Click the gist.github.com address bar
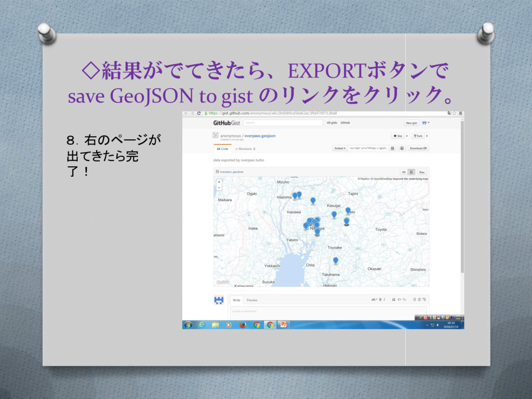Image resolution: width=532 pixels, height=399 pixels. click(x=324, y=113)
